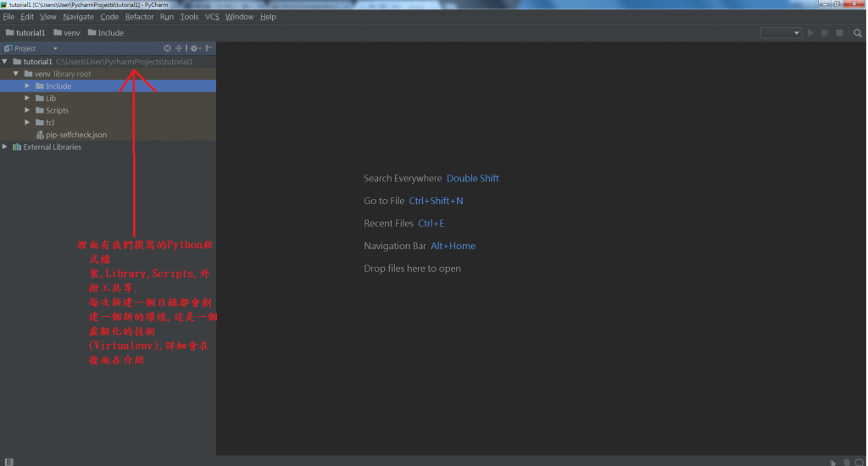Click the Run play button in toolbar
This screenshot has height=466, width=868.
(x=810, y=33)
